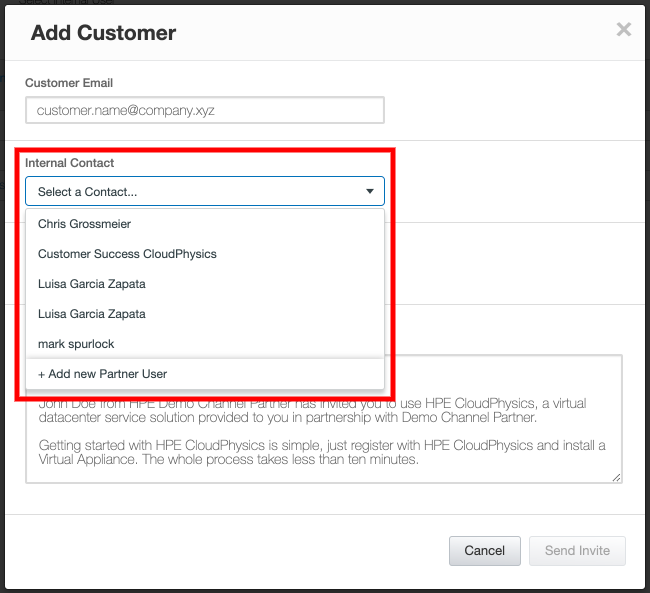Screen dimensions: 650x593
Task: Click the plus sign before Add new Partner User
Action: (x=42, y=374)
